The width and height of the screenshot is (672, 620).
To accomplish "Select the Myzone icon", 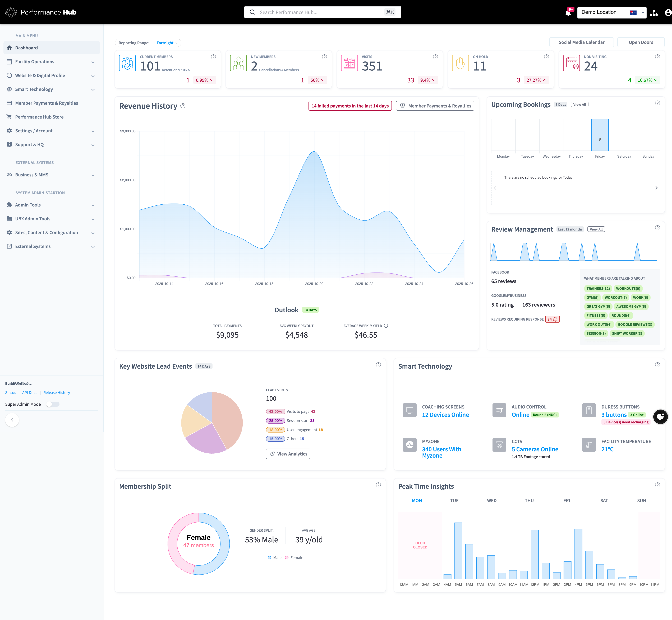I will 409,445.
